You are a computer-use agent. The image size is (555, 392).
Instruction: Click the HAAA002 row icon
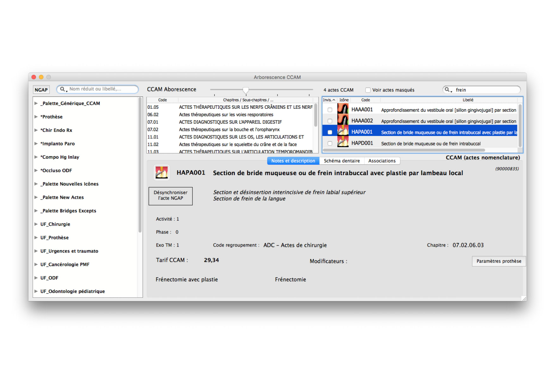pyautogui.click(x=343, y=120)
